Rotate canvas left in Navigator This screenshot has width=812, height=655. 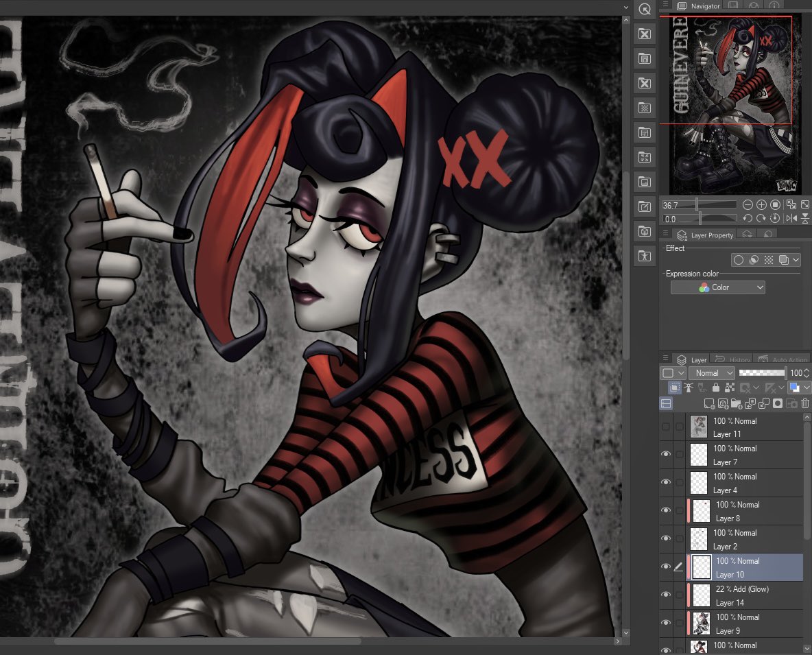click(x=748, y=218)
